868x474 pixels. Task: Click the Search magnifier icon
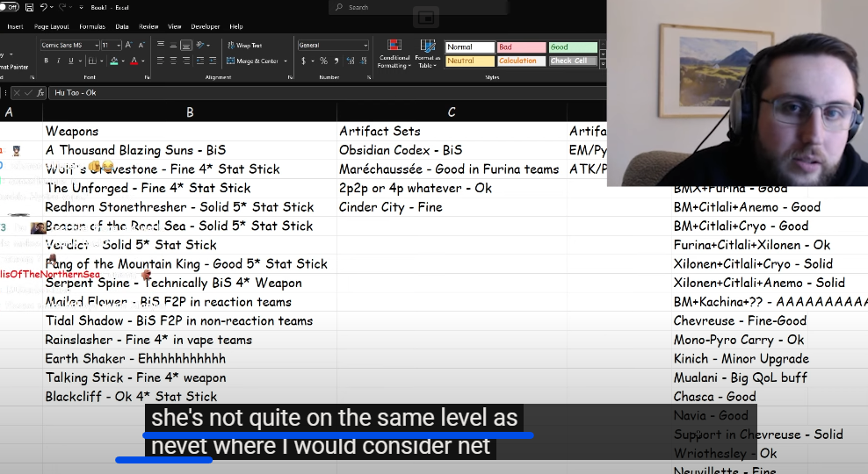339,7
